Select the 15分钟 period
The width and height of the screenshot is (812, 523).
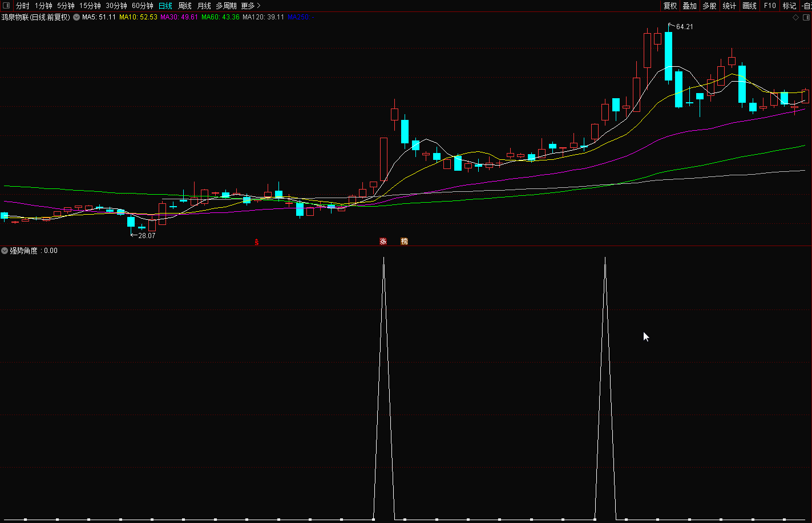(x=90, y=6)
